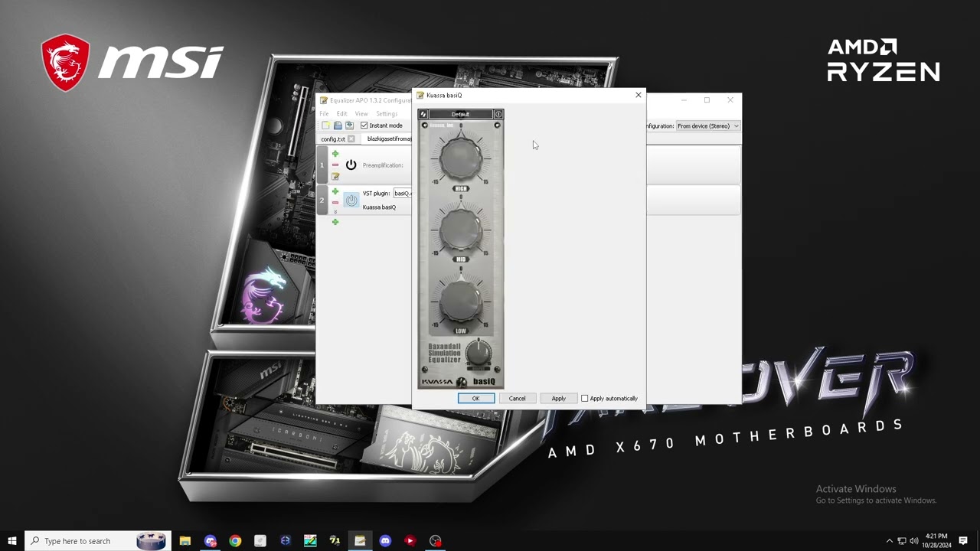Toggle the Preamplification power button
The image size is (980, 551).
pyautogui.click(x=351, y=165)
